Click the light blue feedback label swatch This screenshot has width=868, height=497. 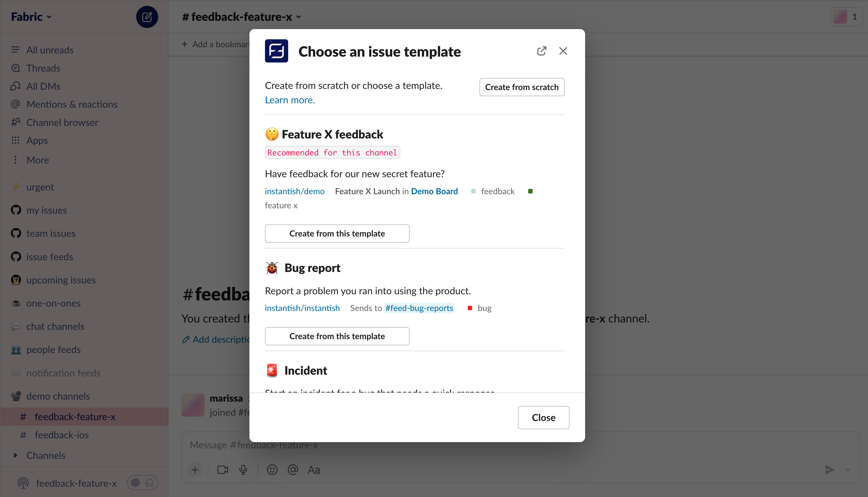473,191
